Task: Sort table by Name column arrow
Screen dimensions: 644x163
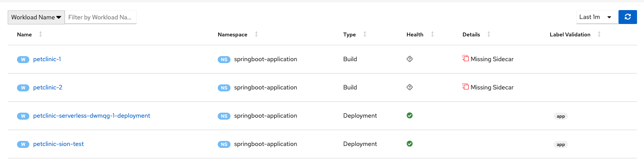Action: point(41,34)
